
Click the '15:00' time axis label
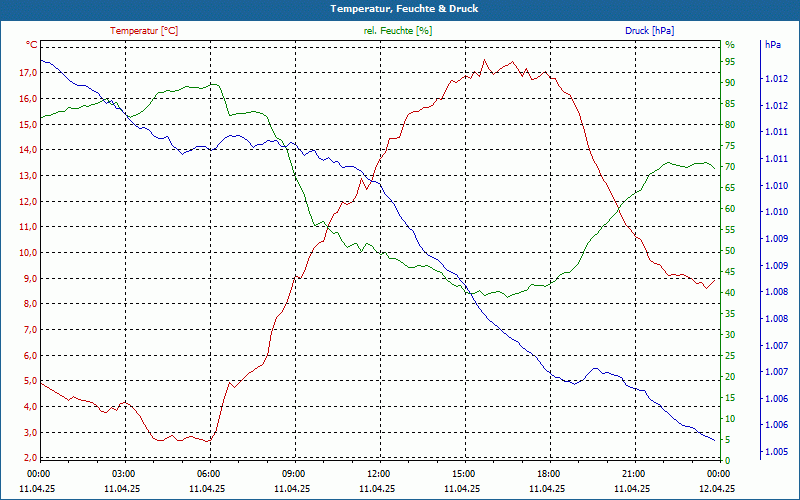pos(464,474)
